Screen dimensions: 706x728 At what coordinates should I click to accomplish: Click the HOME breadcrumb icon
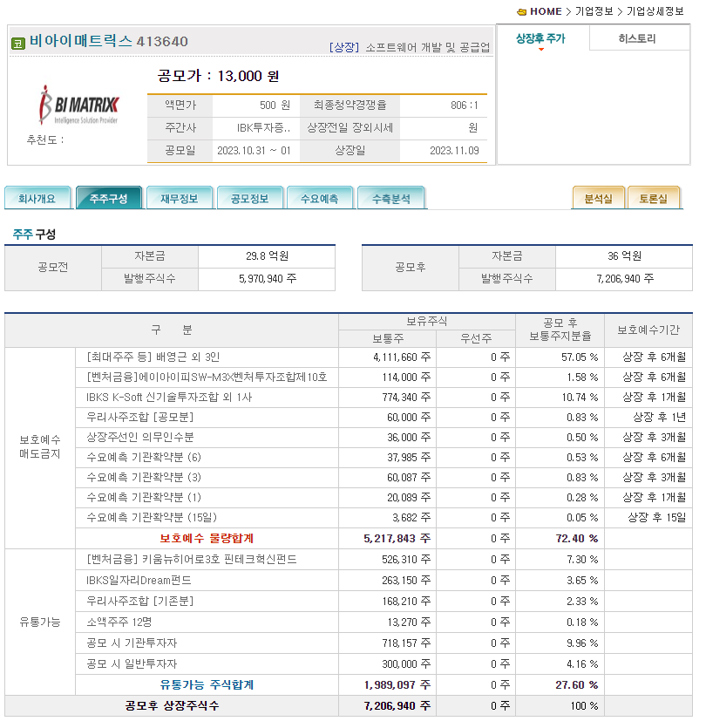[521, 12]
